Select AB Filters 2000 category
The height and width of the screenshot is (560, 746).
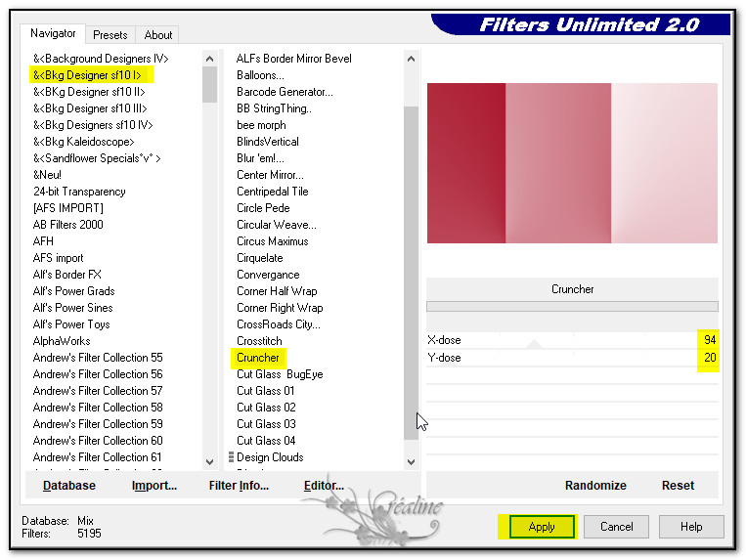coord(68,225)
